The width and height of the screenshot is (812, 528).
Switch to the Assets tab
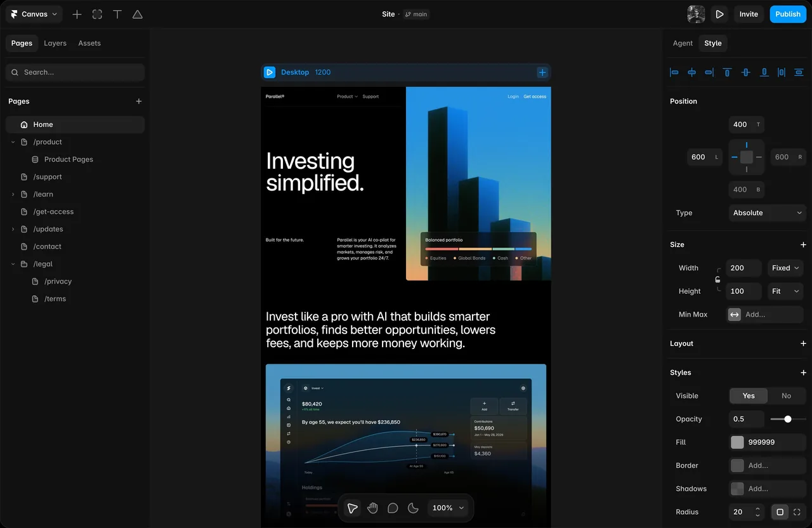point(89,43)
